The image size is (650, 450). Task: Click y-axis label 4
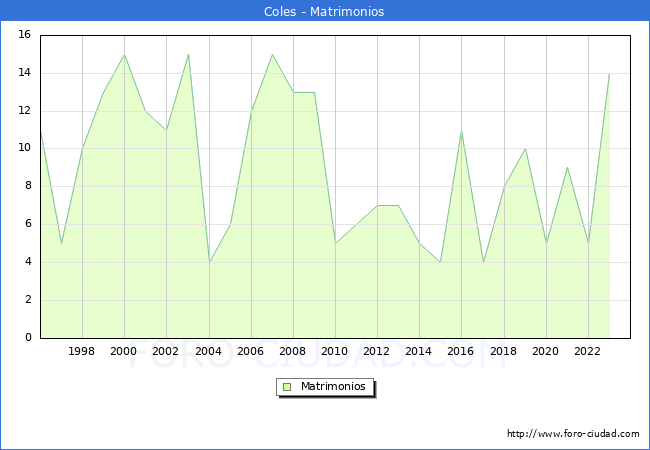[28, 261]
